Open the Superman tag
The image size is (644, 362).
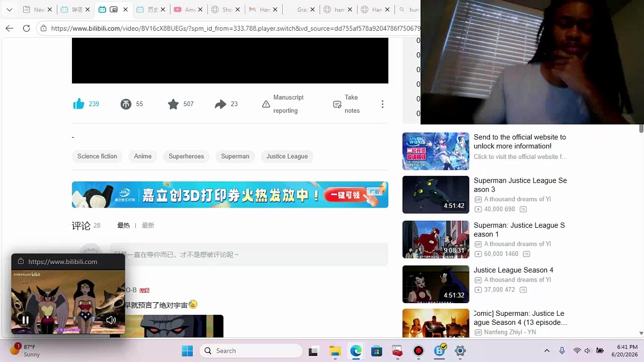pos(235,156)
